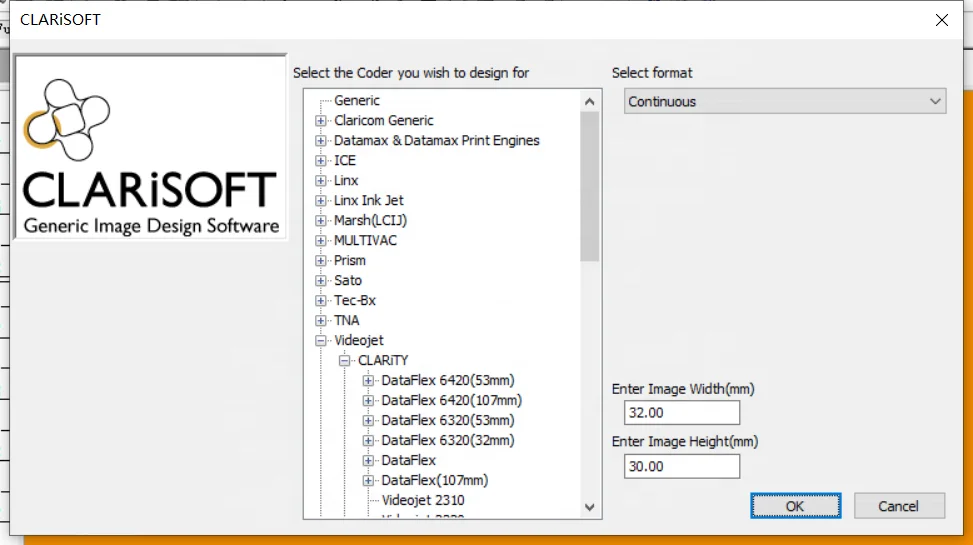Select the Sato label
Image resolution: width=973 pixels, height=545 pixels.
point(348,281)
